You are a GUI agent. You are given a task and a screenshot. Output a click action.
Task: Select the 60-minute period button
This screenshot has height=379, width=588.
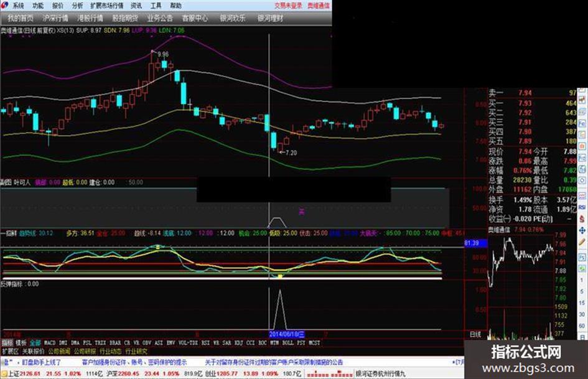[582, 325]
